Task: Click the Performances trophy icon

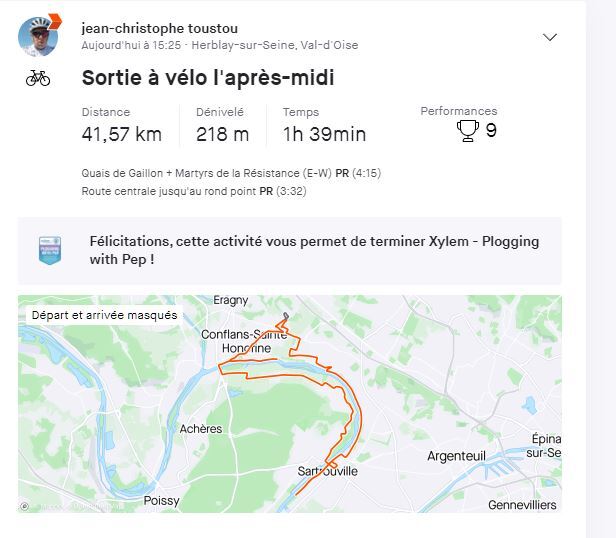Action: tap(467, 131)
